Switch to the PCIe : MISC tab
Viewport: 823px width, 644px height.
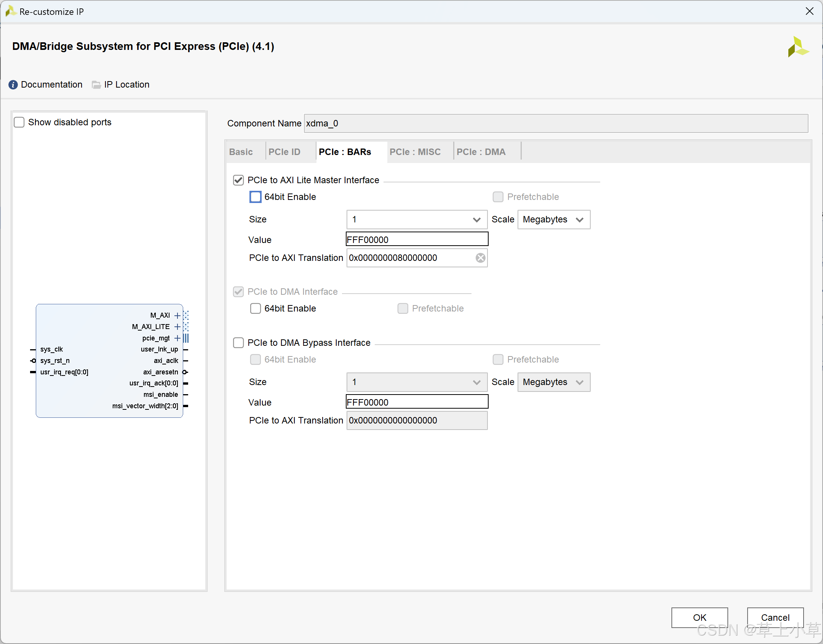click(x=415, y=152)
